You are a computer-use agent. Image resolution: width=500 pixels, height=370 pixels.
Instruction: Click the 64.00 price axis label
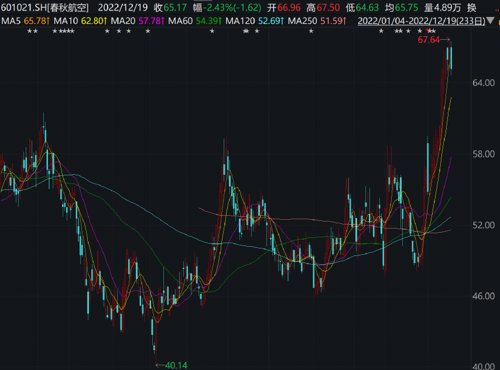pyautogui.click(x=483, y=83)
